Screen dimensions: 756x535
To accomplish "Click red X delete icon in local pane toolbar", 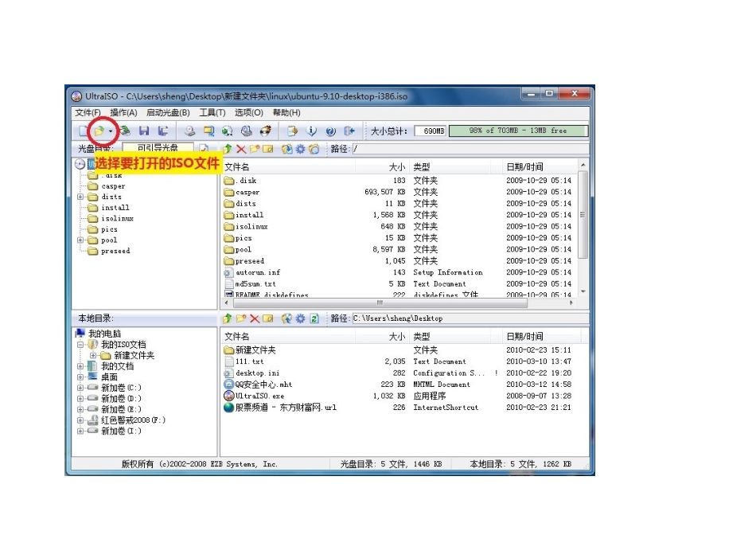I will click(255, 318).
